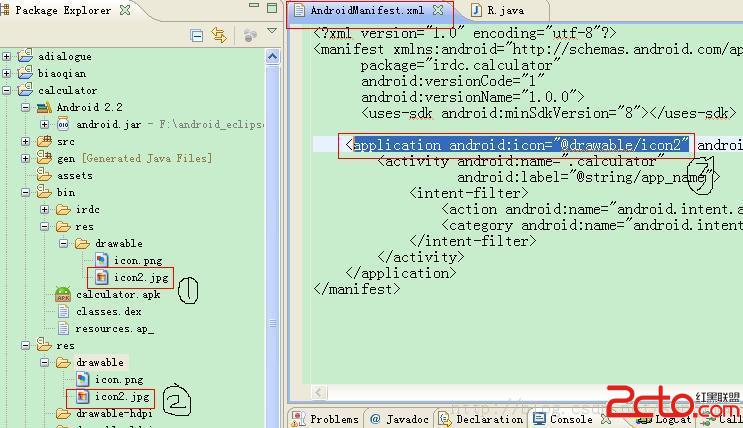743x428 pixels.
Task: Click the editor horizontal scroll-left arrow
Action: pos(319,392)
